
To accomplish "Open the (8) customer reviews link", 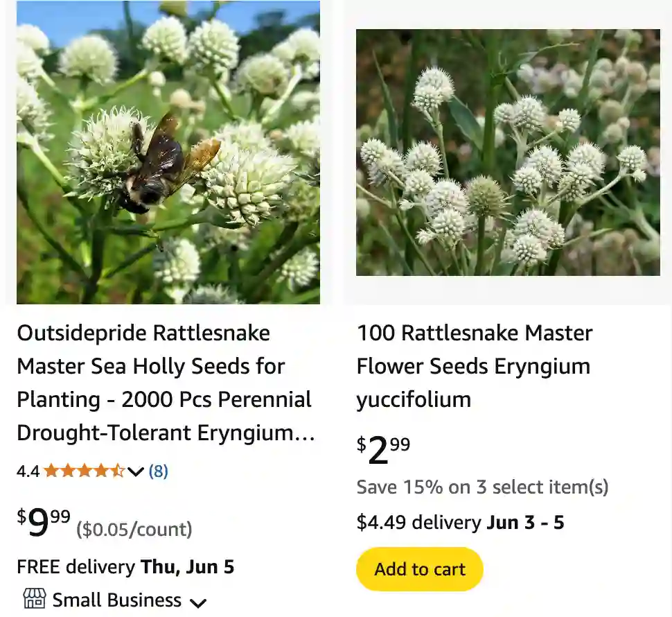I will click(157, 471).
